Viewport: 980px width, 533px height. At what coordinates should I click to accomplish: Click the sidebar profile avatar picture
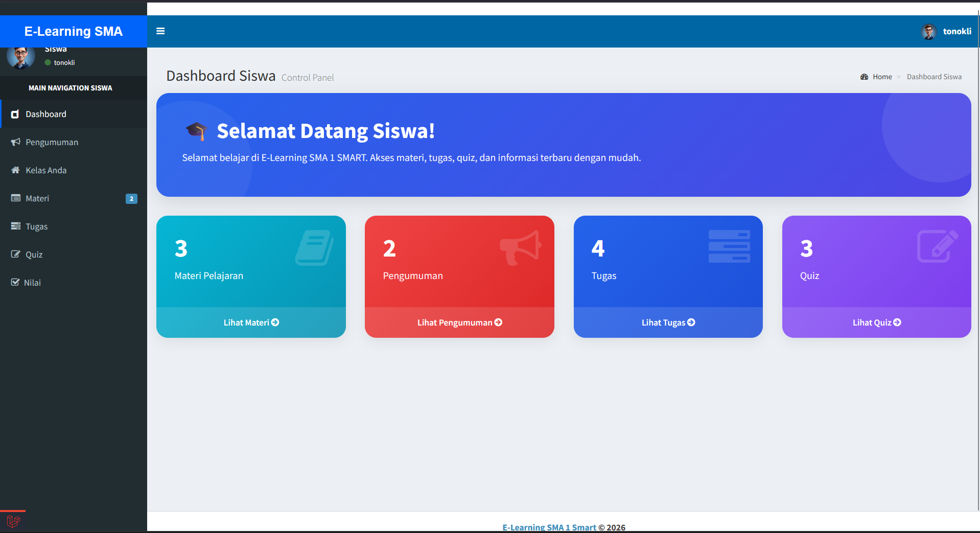21,58
